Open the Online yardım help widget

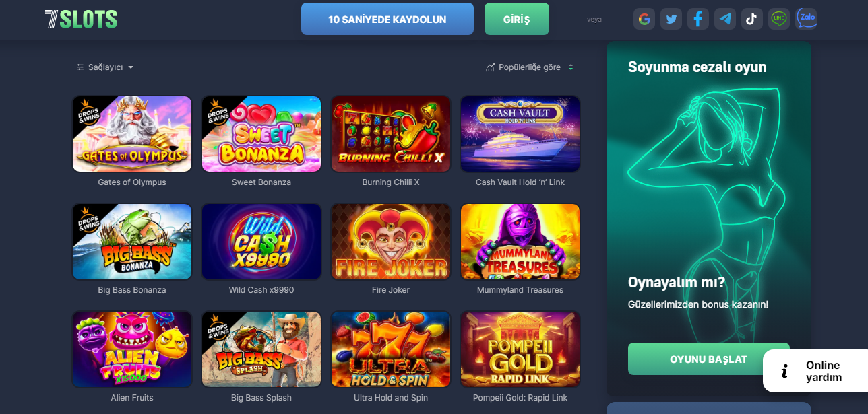[x=815, y=371]
